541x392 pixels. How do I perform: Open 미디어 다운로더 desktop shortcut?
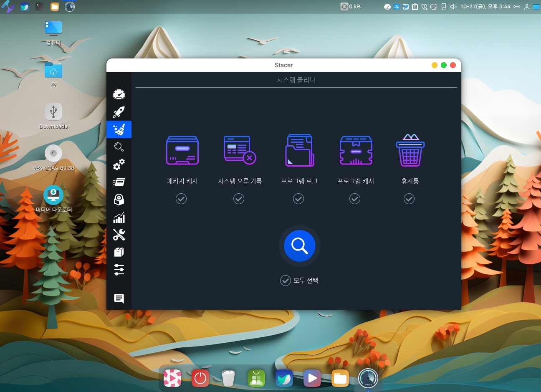(x=53, y=195)
